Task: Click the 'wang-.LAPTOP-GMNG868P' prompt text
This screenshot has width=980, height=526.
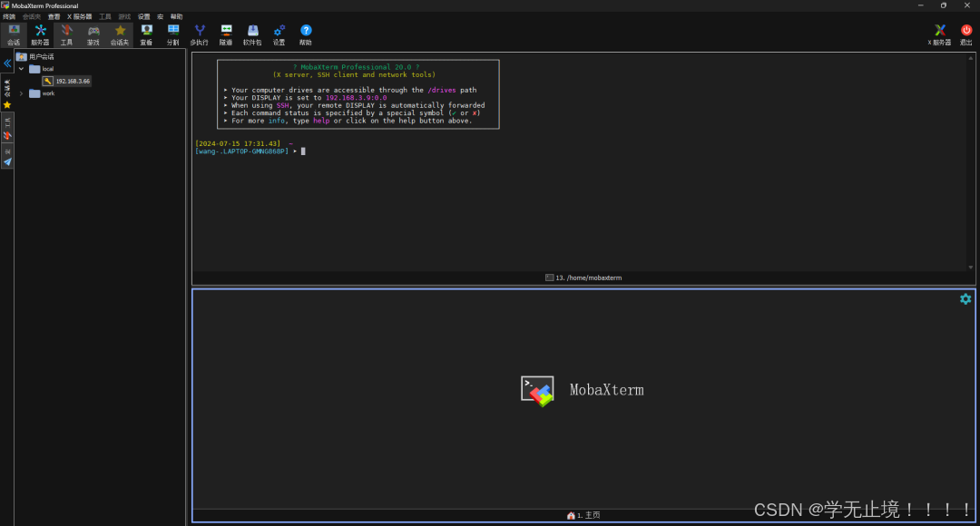Action: [242, 151]
